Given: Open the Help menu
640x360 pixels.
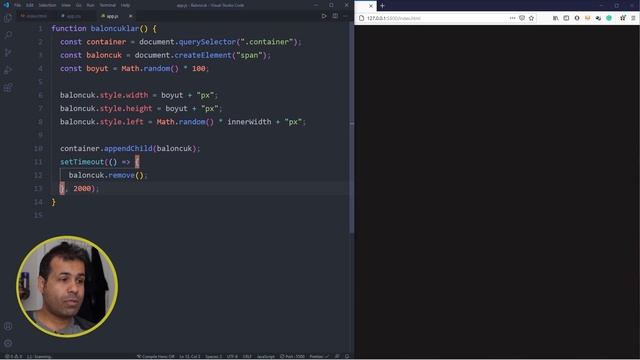Looking at the screenshot, I should (x=126, y=5).
